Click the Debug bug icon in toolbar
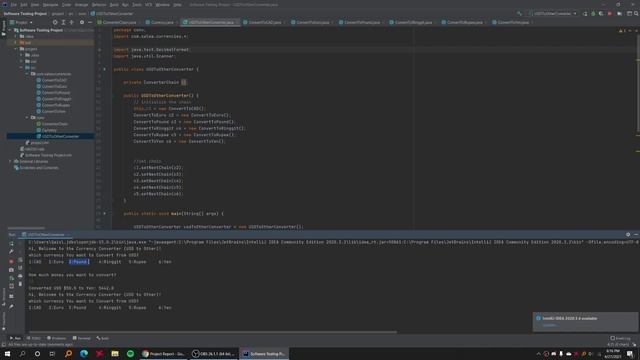The width and height of the screenshot is (640, 360). 593,13
